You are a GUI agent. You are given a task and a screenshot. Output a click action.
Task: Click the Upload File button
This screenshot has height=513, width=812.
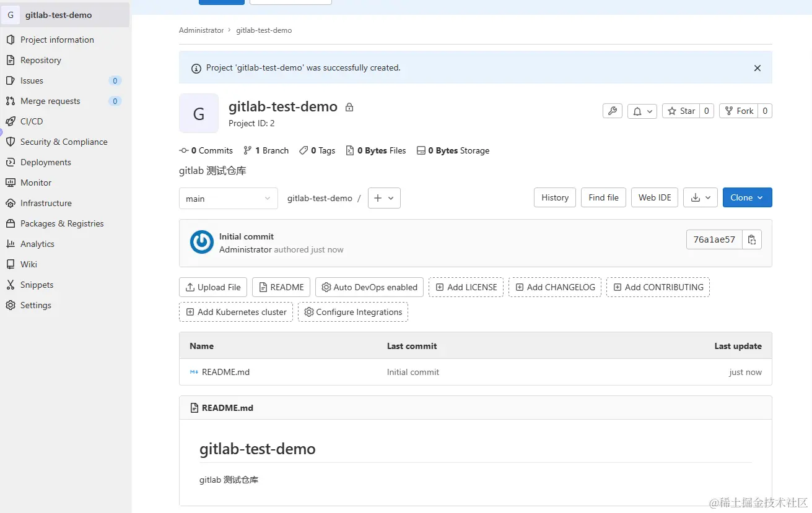(x=213, y=287)
